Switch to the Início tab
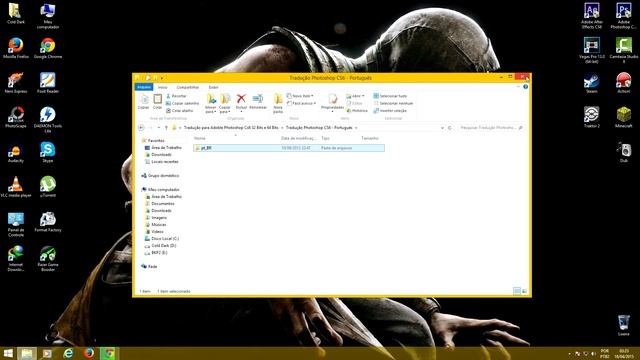 pos(162,87)
